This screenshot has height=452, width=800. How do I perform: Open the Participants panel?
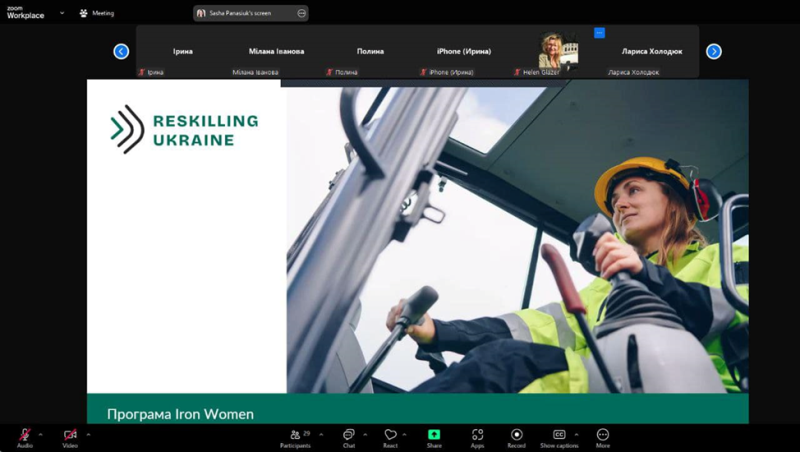point(294,435)
